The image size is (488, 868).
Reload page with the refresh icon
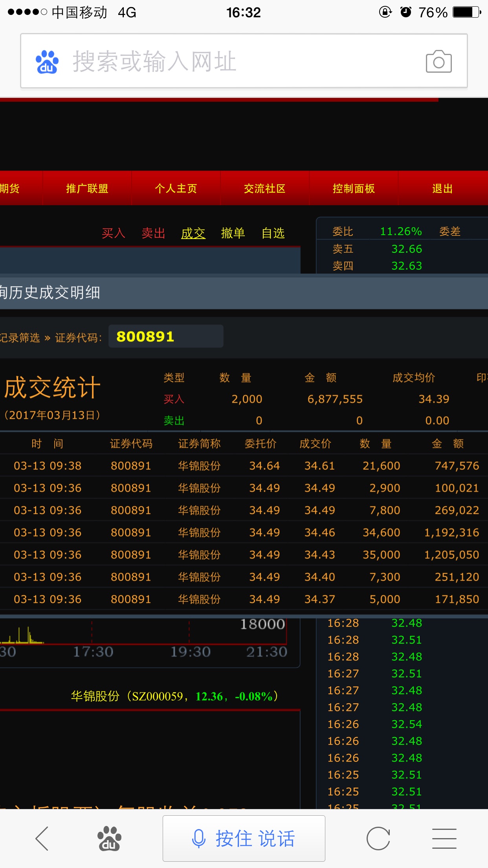click(378, 838)
